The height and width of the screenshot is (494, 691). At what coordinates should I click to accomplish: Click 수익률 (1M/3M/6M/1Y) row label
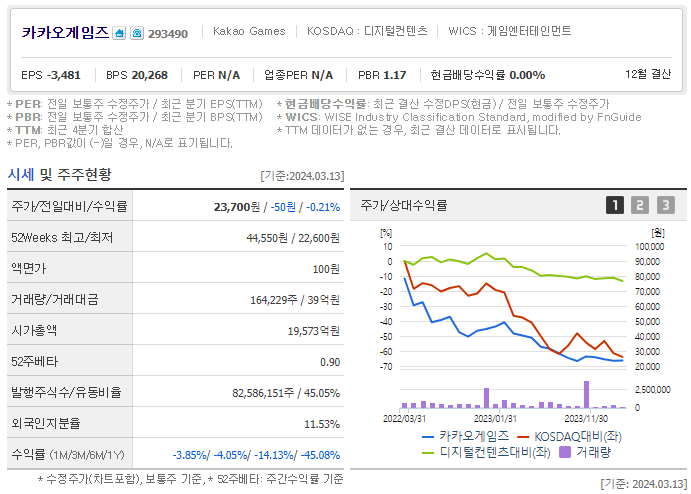(68, 454)
